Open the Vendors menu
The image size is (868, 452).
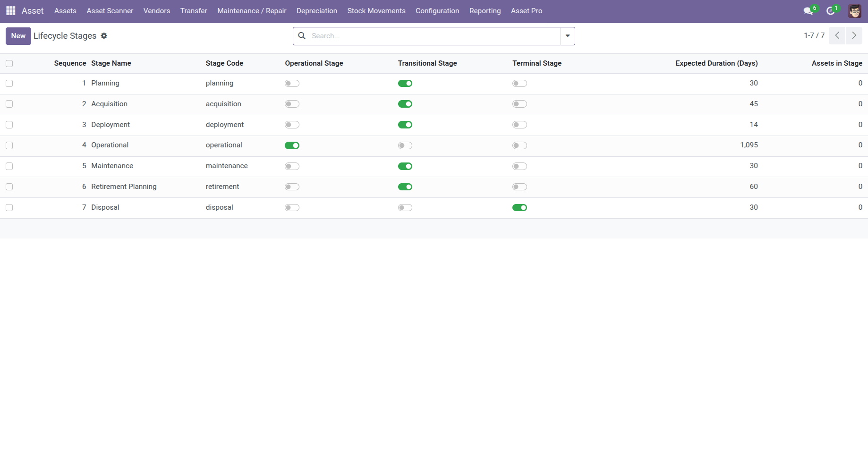tap(157, 11)
